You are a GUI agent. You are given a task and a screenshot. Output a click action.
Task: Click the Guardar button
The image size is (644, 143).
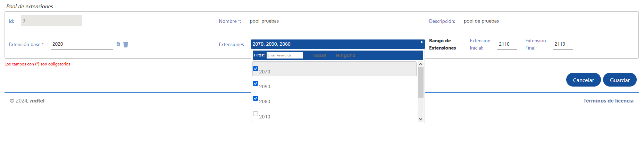tap(620, 80)
